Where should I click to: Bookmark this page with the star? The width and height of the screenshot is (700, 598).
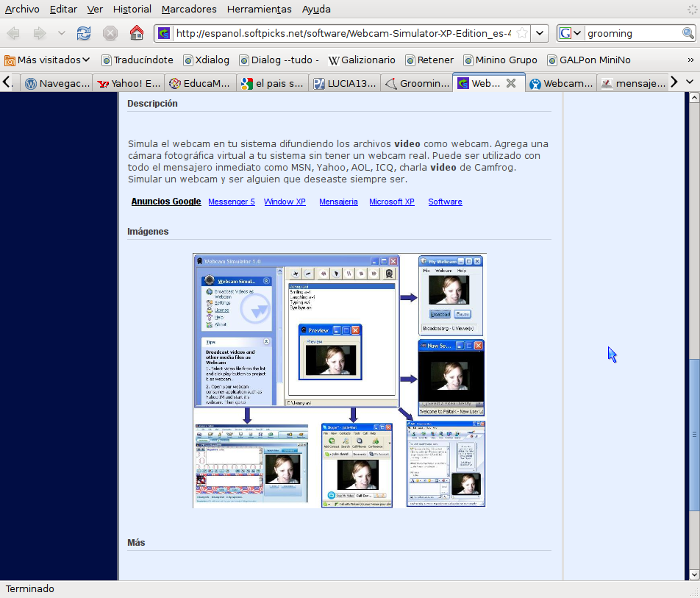click(521, 33)
